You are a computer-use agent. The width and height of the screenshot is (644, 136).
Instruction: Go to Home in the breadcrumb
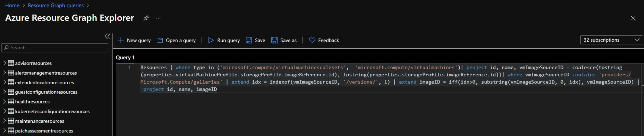[12, 5]
